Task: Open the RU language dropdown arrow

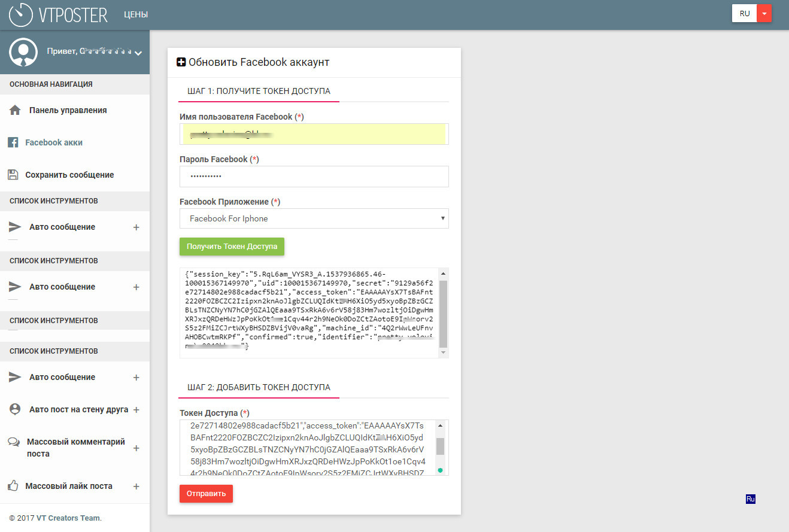Action: click(x=764, y=14)
